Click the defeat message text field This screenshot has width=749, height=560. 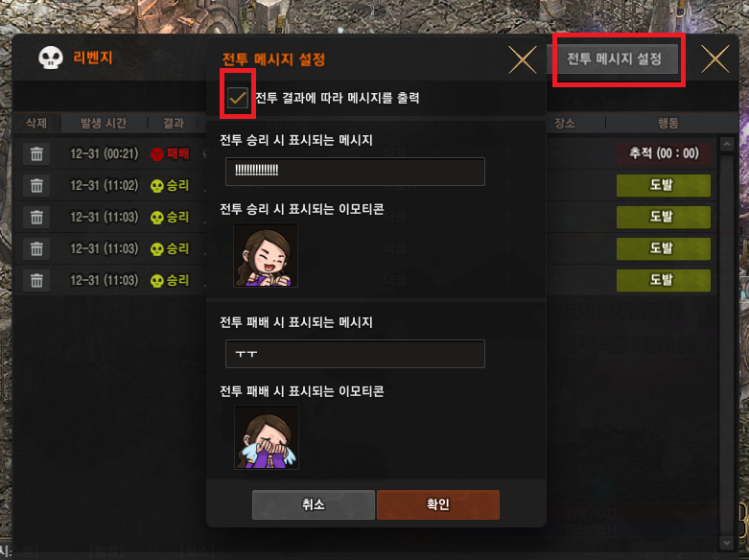tap(355, 354)
